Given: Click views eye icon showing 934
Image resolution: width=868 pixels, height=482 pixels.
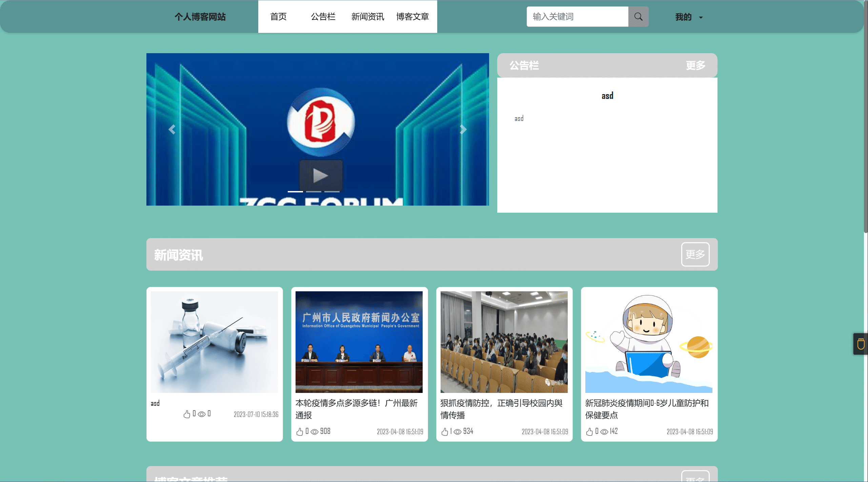Looking at the screenshot, I should click(458, 432).
